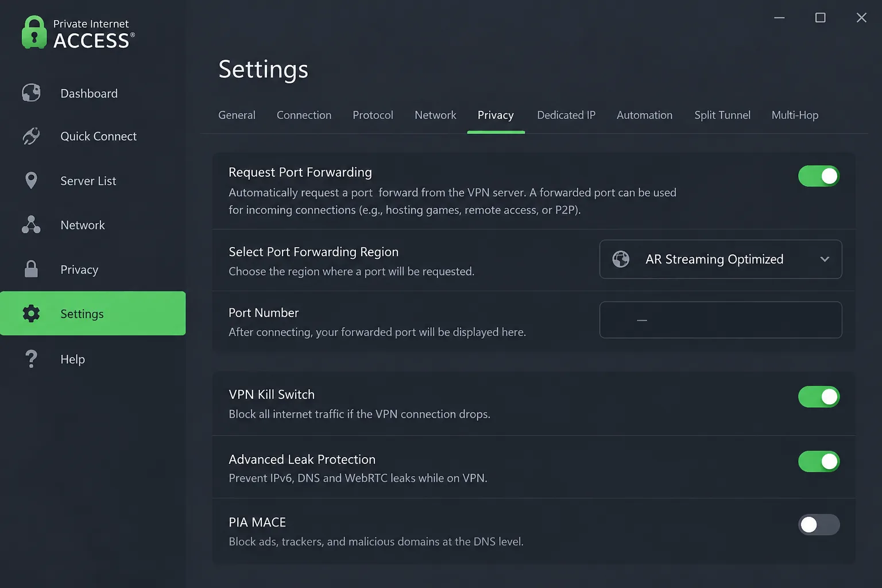Click the Private Internet Access lock logo
The height and width of the screenshot is (588, 882).
point(34,32)
